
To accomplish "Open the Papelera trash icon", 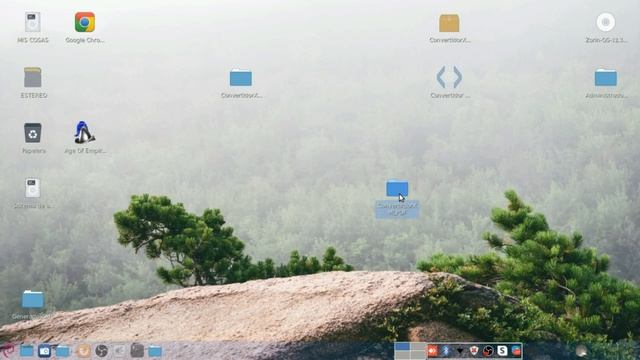I will tap(33, 133).
